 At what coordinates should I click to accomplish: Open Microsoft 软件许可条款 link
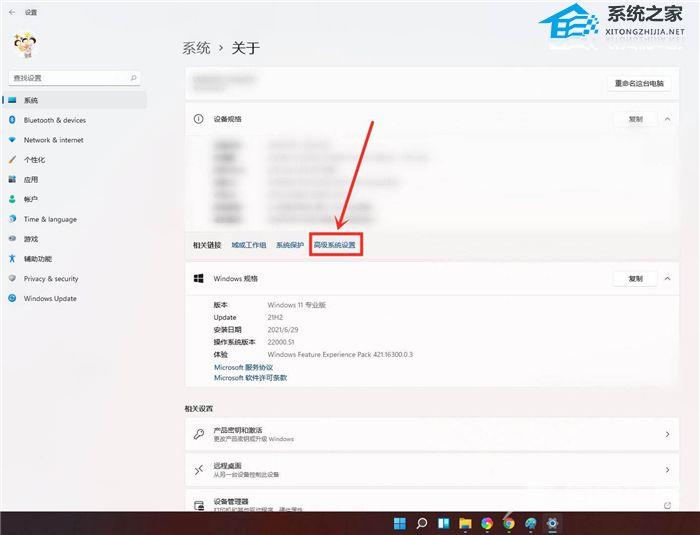coord(250,378)
